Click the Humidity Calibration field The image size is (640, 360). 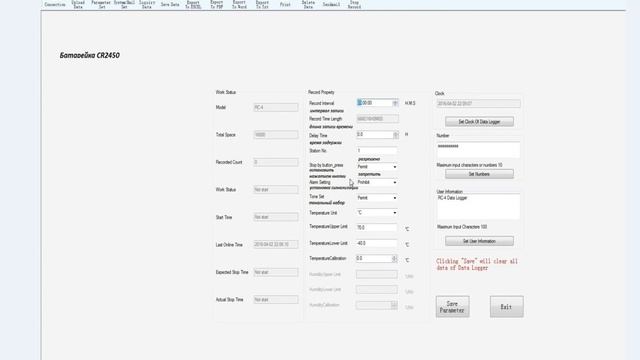click(x=376, y=305)
